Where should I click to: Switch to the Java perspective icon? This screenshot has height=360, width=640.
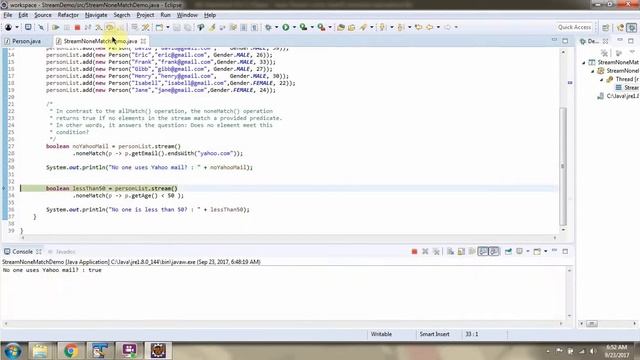621,27
